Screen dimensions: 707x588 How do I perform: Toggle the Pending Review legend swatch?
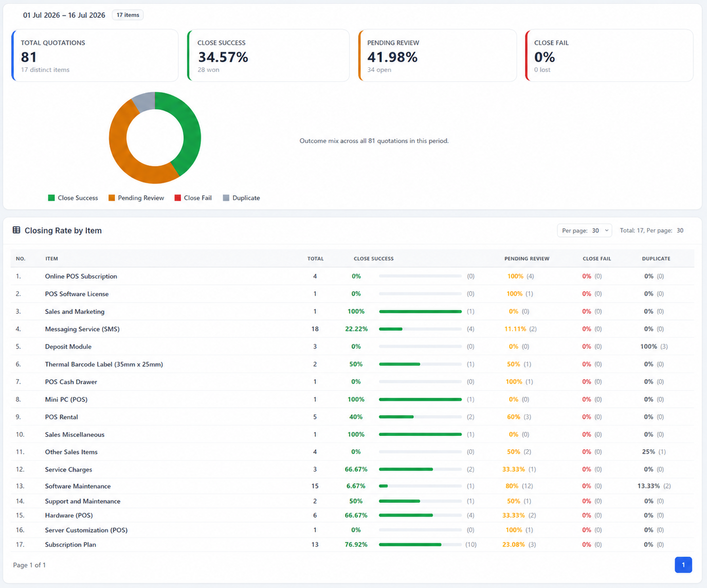(112, 198)
